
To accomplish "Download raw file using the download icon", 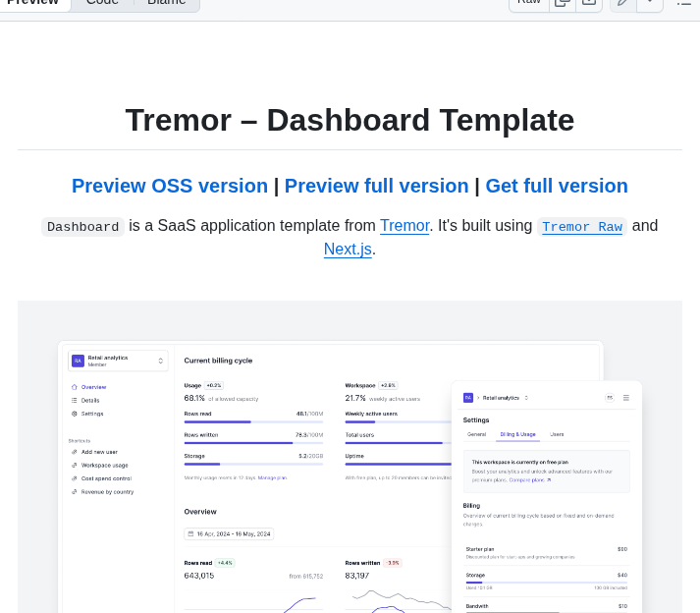I will 589,3.
